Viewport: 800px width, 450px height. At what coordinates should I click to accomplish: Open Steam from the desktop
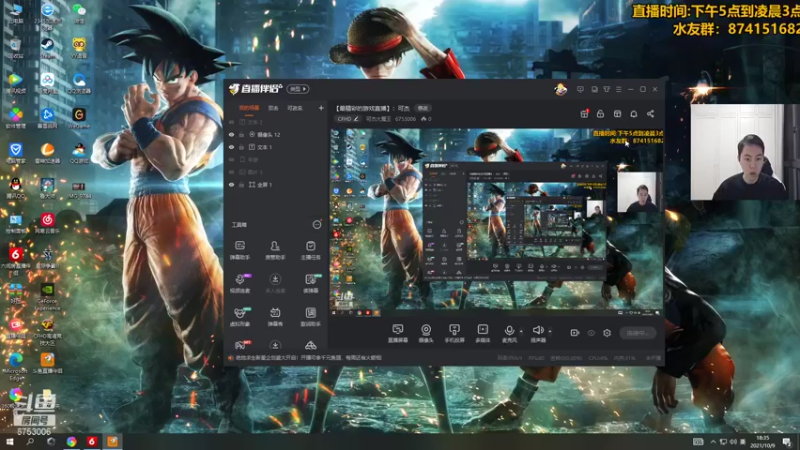[47, 47]
